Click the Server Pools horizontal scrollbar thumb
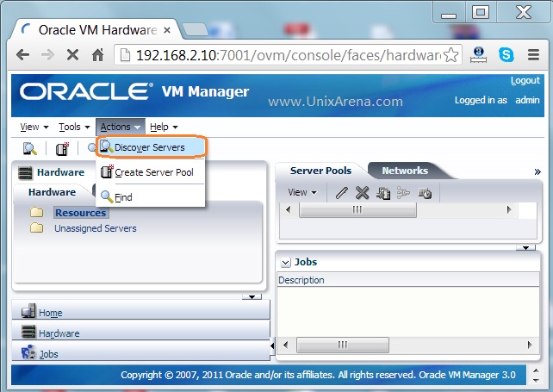Screen dimensions: 553x392 pos(357,210)
